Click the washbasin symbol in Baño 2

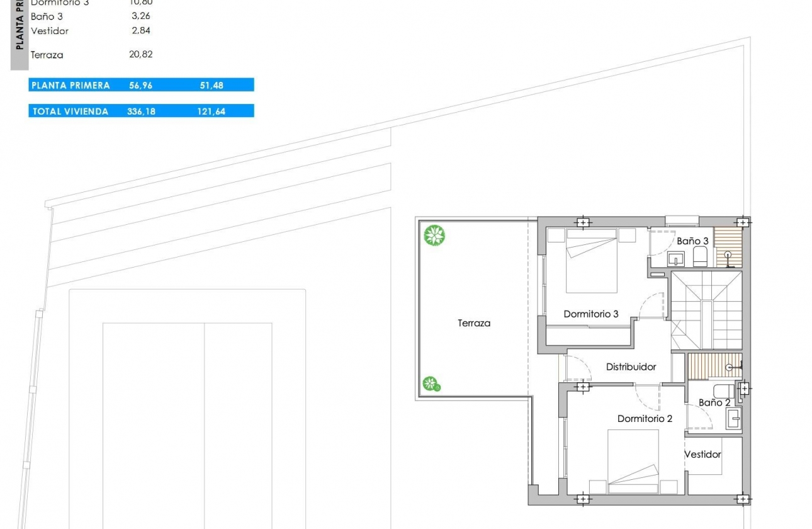coord(733,419)
